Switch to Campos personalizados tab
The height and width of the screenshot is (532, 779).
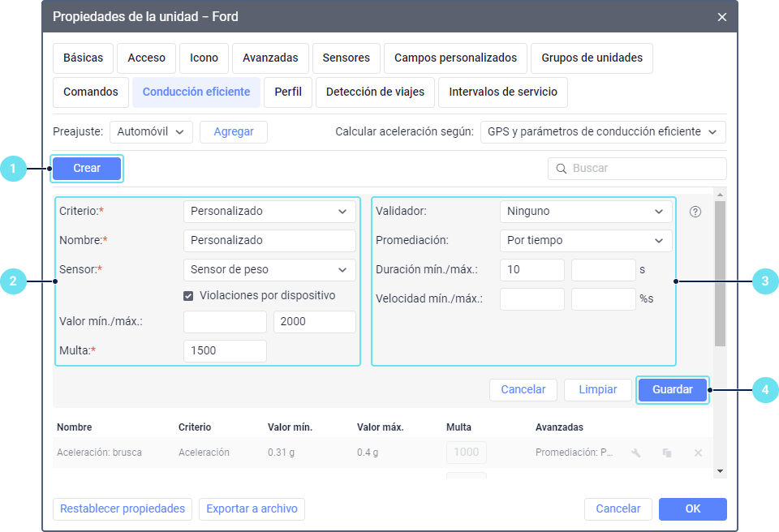(x=455, y=58)
